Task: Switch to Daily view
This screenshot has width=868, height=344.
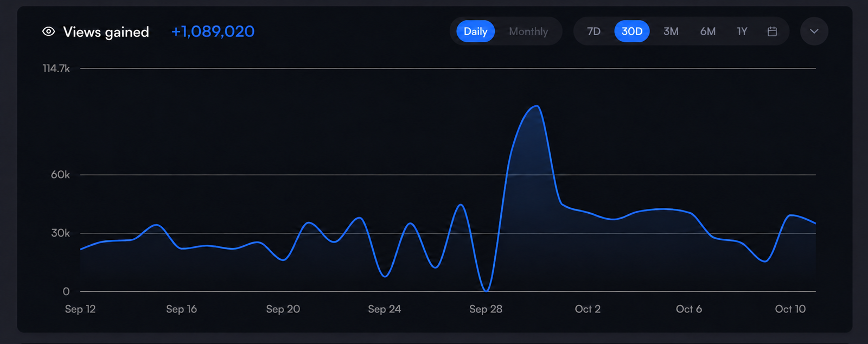Action: [475, 31]
